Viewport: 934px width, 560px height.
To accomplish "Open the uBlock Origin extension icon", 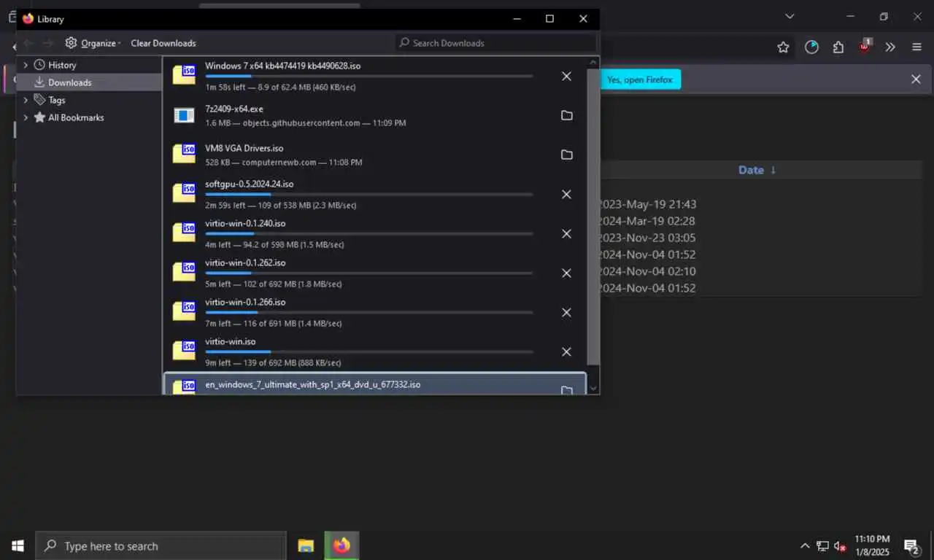I will [x=865, y=46].
